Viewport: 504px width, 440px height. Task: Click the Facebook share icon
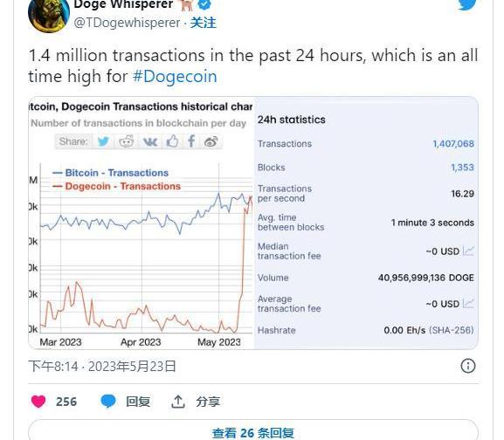click(x=191, y=141)
